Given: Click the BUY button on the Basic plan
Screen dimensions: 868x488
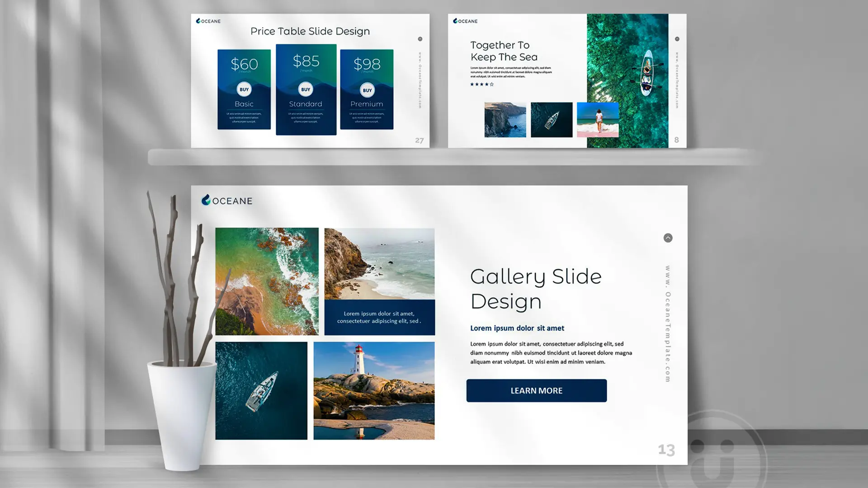Looking at the screenshot, I should click(x=244, y=89).
